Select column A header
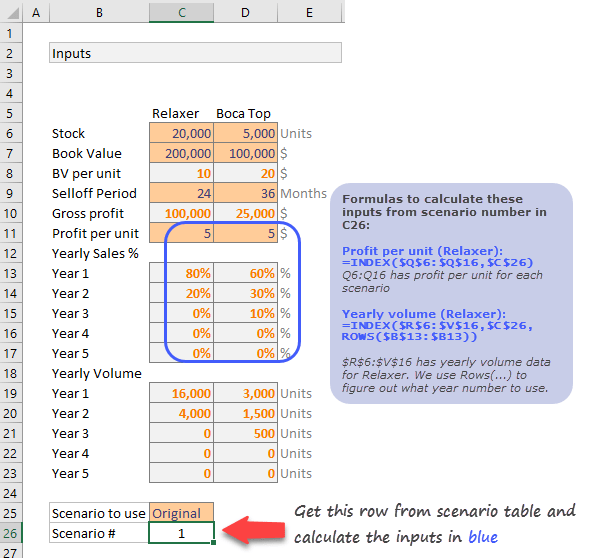The height and width of the screenshot is (558, 590). point(36,12)
